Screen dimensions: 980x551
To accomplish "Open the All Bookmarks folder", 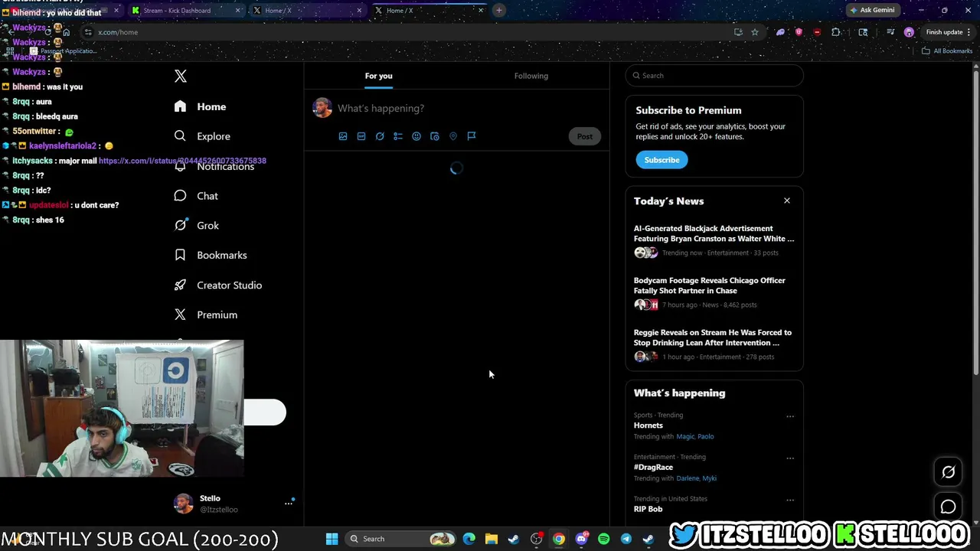I will point(947,51).
